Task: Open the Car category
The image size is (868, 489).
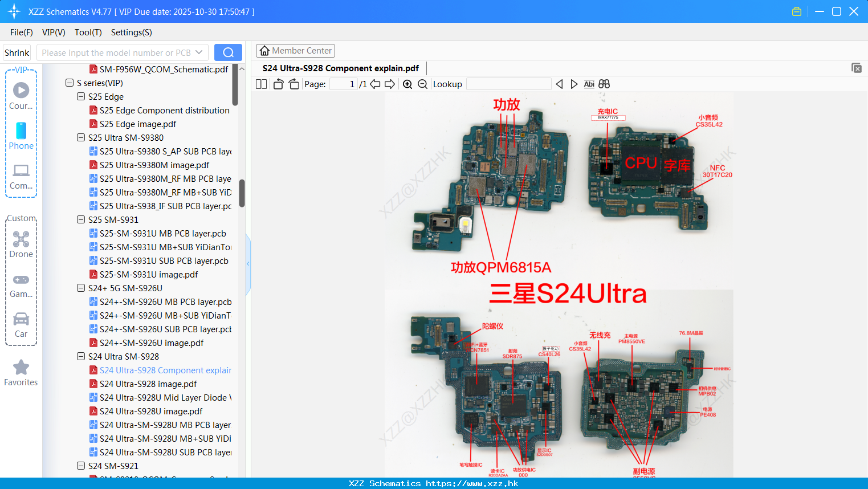Action: tap(21, 325)
